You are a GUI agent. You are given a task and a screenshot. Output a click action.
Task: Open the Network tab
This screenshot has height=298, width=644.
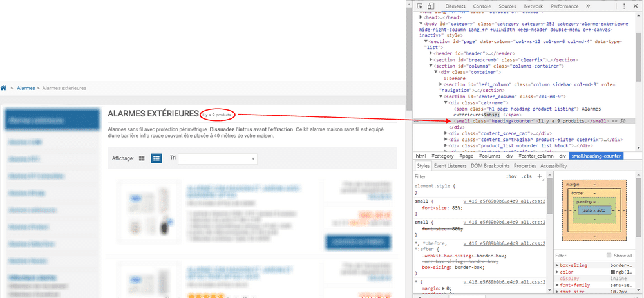[x=533, y=6]
